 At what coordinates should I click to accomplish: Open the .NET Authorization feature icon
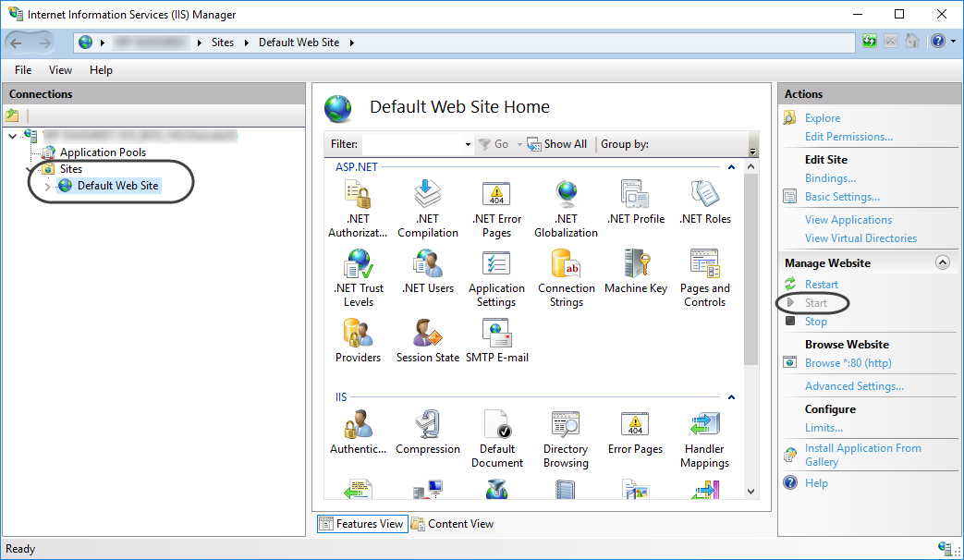358,209
